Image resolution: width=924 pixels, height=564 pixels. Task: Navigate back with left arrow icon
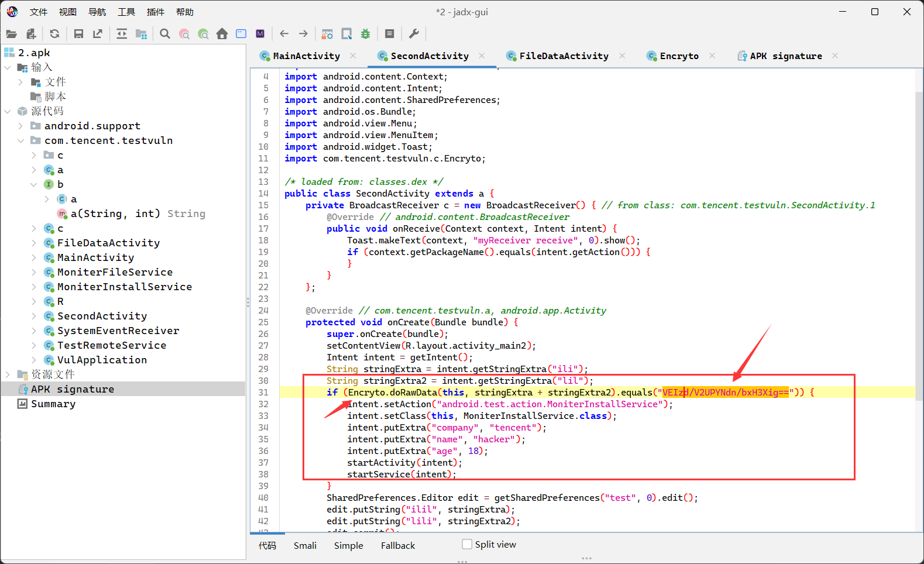point(284,34)
